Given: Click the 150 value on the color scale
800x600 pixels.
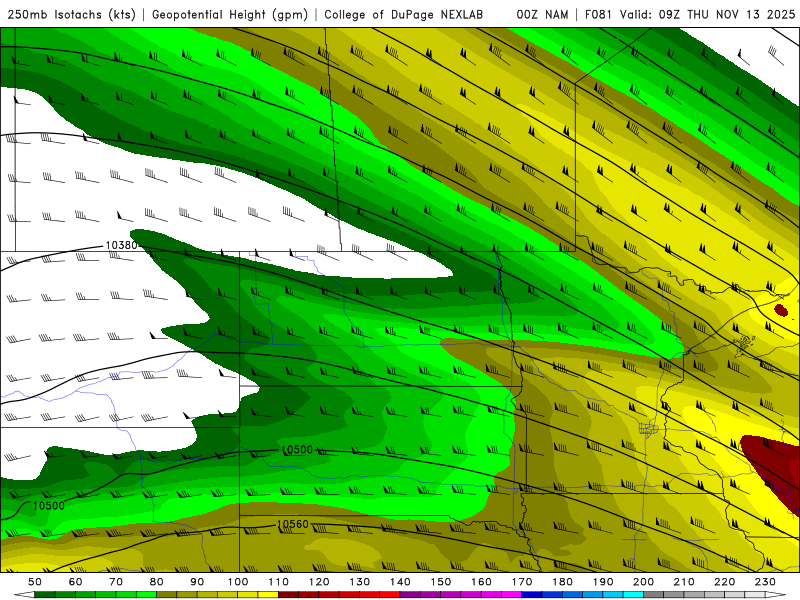Looking at the screenshot, I should [x=441, y=582].
